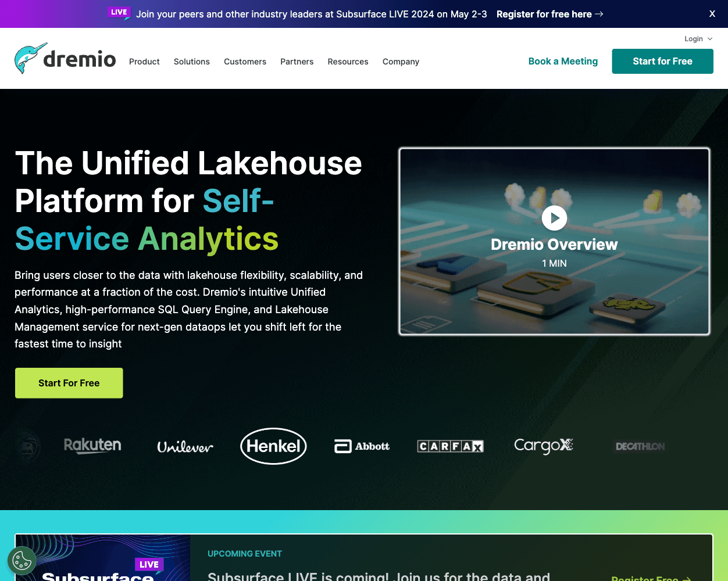The image size is (728, 581).
Task: Click the Rakuten logo
Action: [x=92, y=446]
